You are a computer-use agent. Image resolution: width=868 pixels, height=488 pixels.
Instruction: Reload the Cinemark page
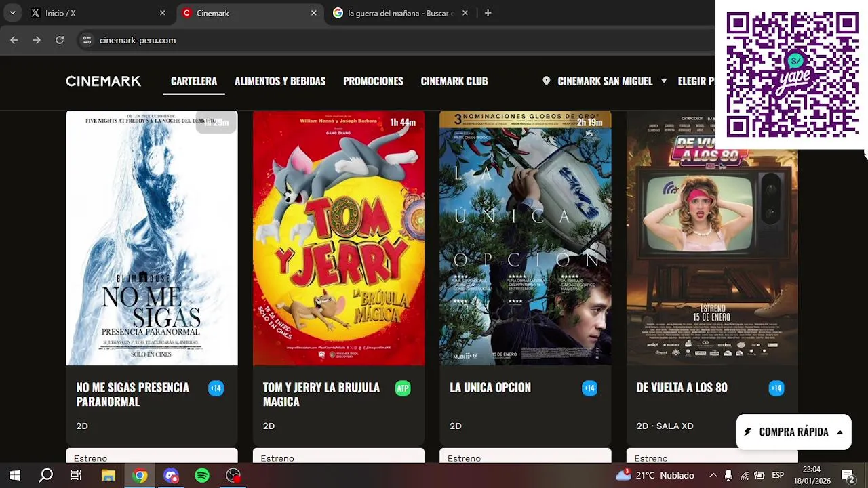(60, 40)
